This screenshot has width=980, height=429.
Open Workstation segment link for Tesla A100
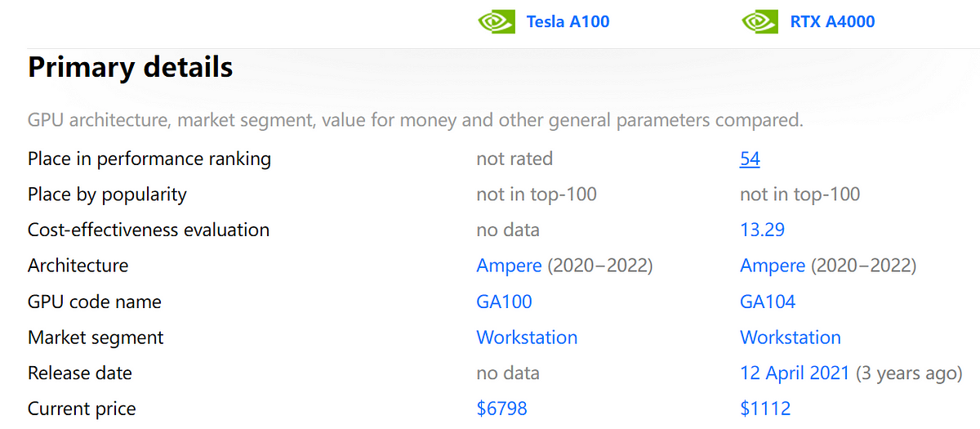click(x=527, y=337)
